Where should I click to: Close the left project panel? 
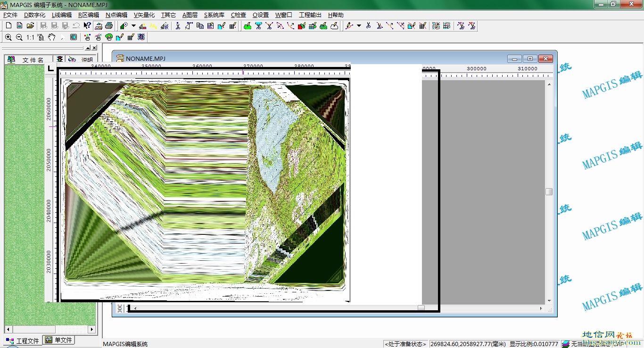coord(94,48)
